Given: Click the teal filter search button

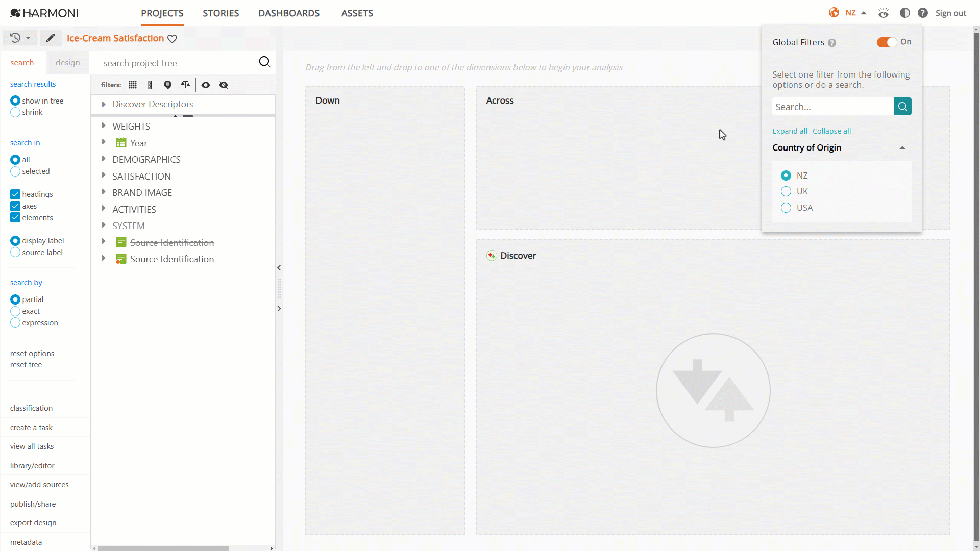Looking at the screenshot, I should click(x=902, y=107).
